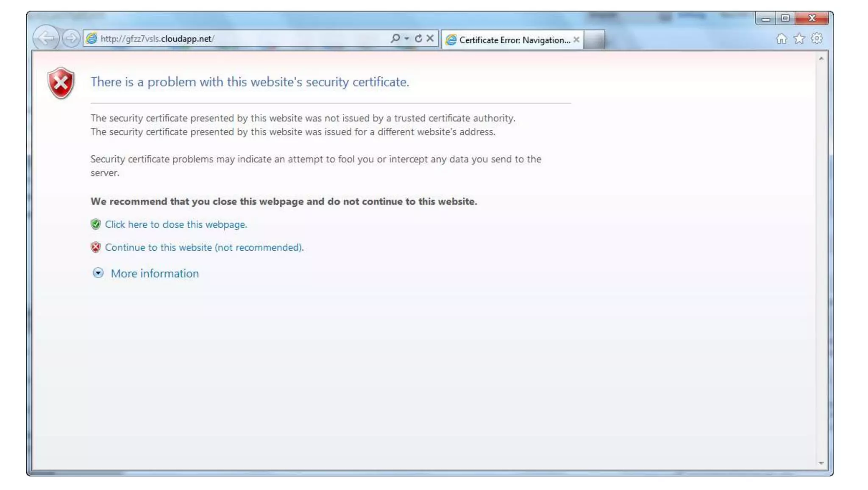Click Continue to this website link
This screenshot has width=868, height=490.
click(204, 247)
